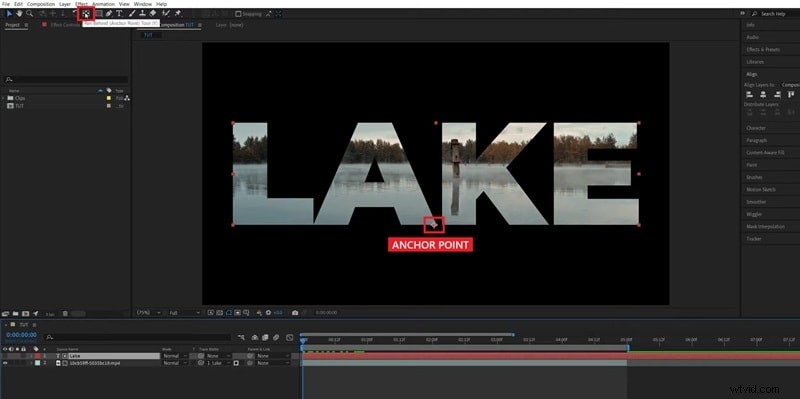Viewport: 800px width, 399px height.
Task: Click the Align Horizontal Center icon
Action: pos(763,94)
